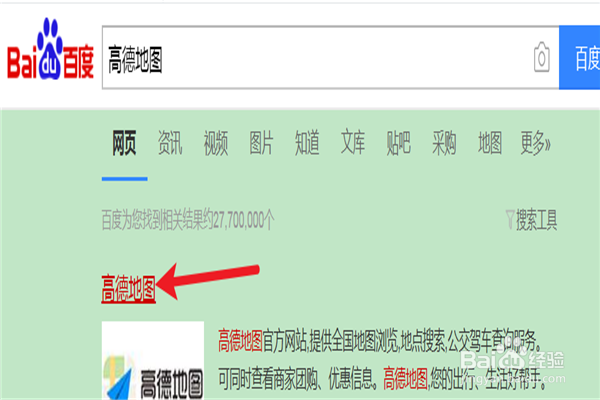Go to the 文库 tab
600x400 pixels.
tap(353, 143)
